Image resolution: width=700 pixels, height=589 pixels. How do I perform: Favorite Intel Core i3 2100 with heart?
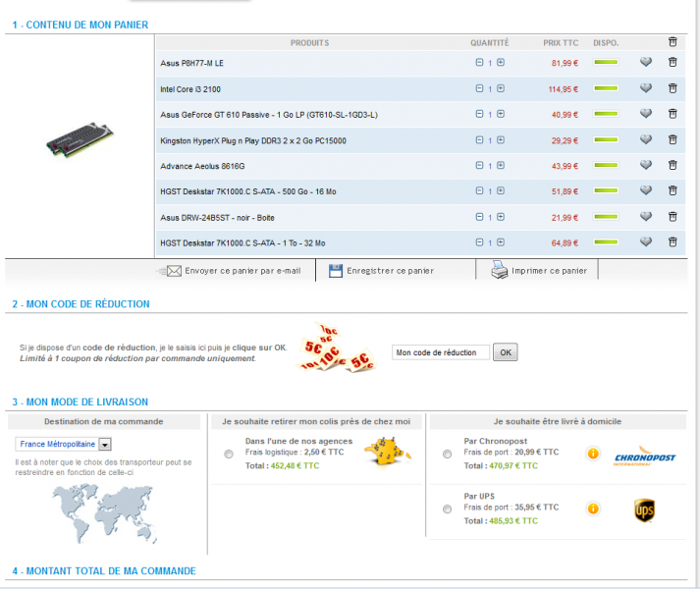pos(646,88)
